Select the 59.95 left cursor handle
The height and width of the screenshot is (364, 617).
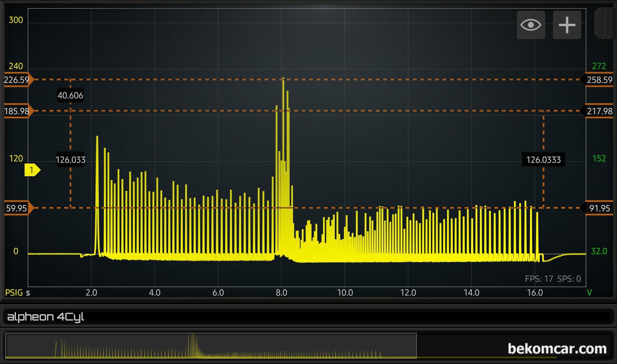[18, 208]
